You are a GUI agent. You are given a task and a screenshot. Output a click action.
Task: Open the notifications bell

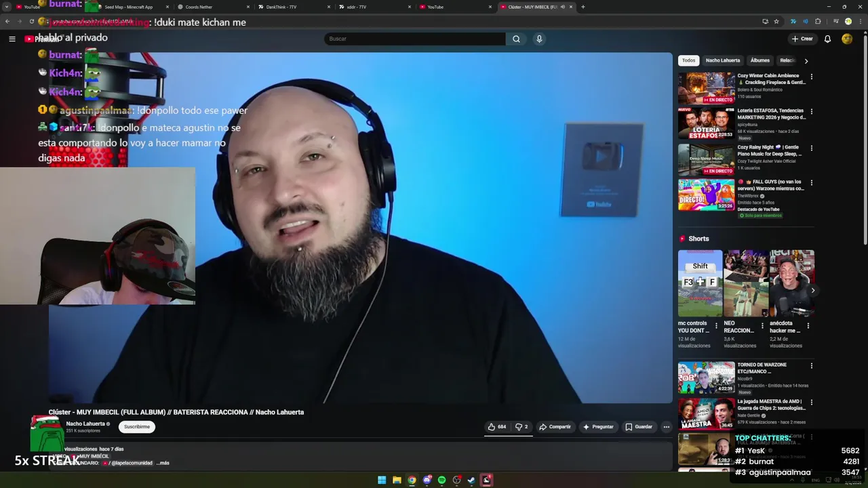(x=827, y=39)
